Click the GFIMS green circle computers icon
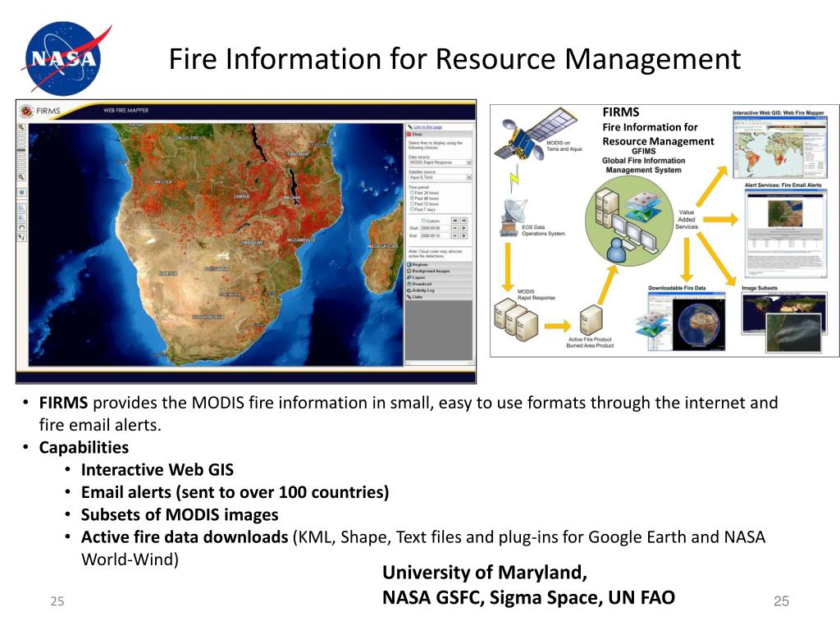The width and height of the screenshot is (840, 630). 628,221
